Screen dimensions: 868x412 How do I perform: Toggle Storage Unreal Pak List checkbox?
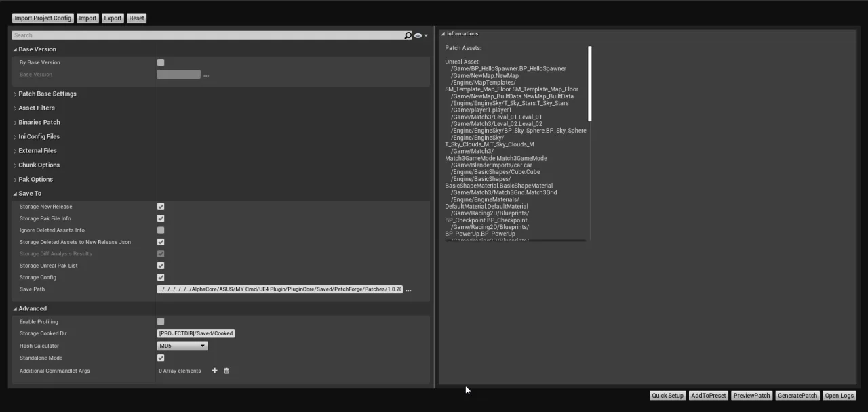161,266
